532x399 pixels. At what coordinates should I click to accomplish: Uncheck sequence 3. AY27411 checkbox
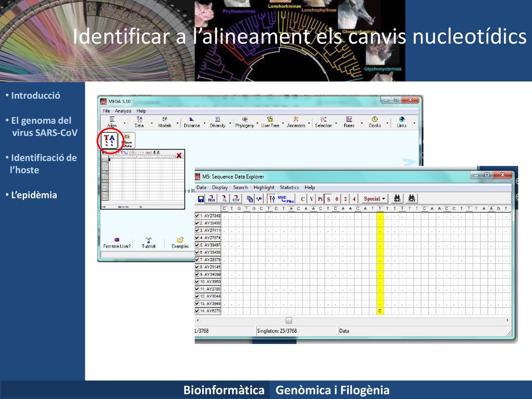[197, 230]
